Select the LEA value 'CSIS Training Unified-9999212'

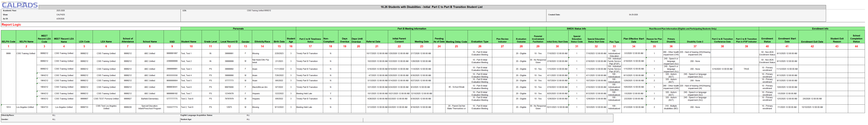click(259, 11)
